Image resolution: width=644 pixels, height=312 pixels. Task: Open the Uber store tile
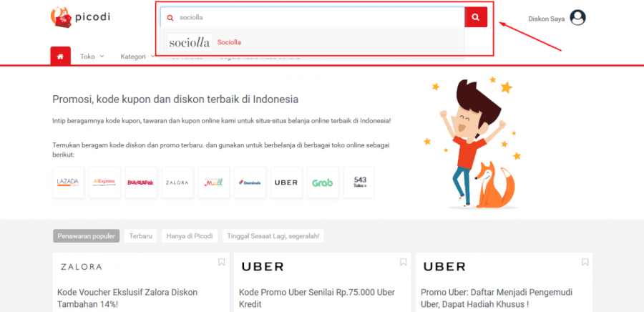click(286, 182)
